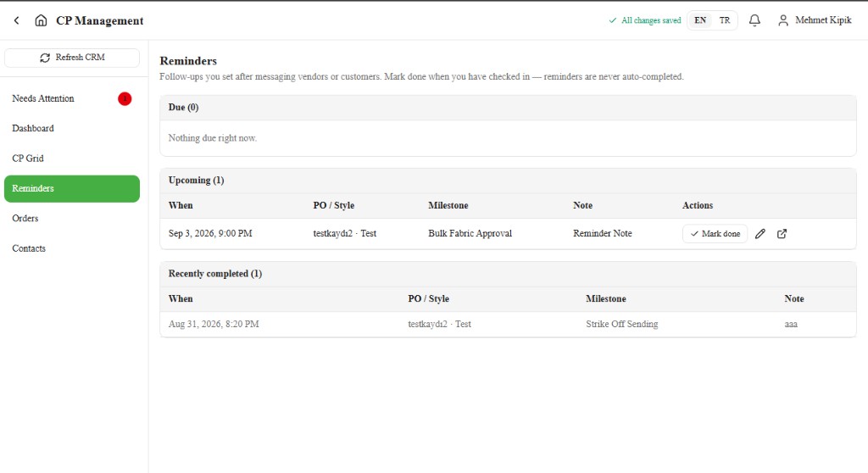Click the Upcoming table's Milestone header
This screenshot has height=473, width=868.
pyautogui.click(x=448, y=205)
